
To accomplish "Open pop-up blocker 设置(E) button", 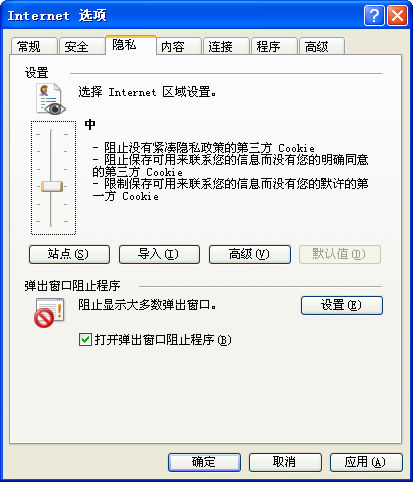I will (342, 305).
